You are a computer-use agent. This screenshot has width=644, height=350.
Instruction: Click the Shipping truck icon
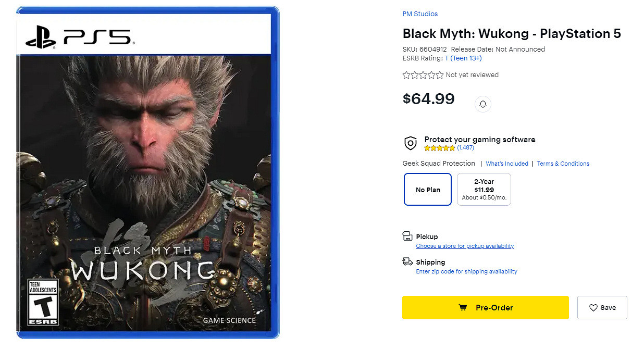click(x=407, y=261)
